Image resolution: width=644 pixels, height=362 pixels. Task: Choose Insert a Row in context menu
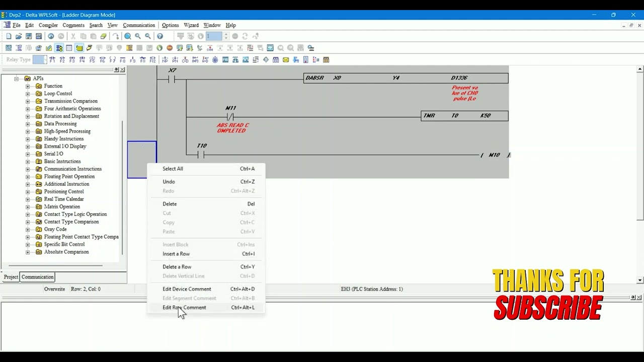point(206,254)
